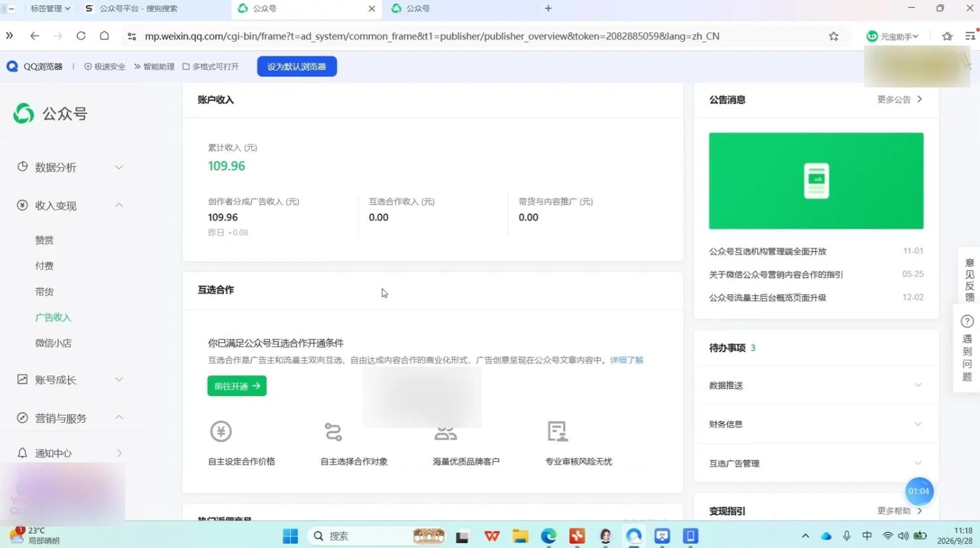The image size is (980, 548).
Task: Go to browser home page icon
Action: coord(104,36)
